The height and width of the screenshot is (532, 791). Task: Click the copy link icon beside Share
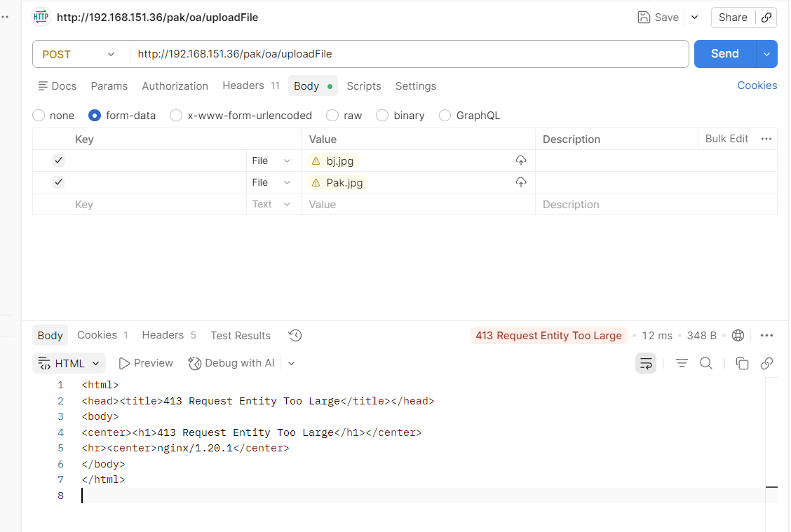766,18
